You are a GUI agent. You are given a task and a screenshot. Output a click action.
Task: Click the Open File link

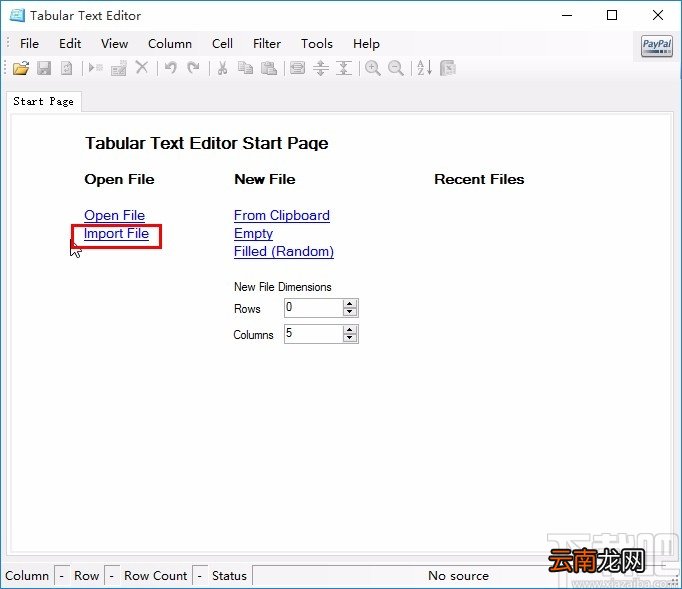pos(114,216)
